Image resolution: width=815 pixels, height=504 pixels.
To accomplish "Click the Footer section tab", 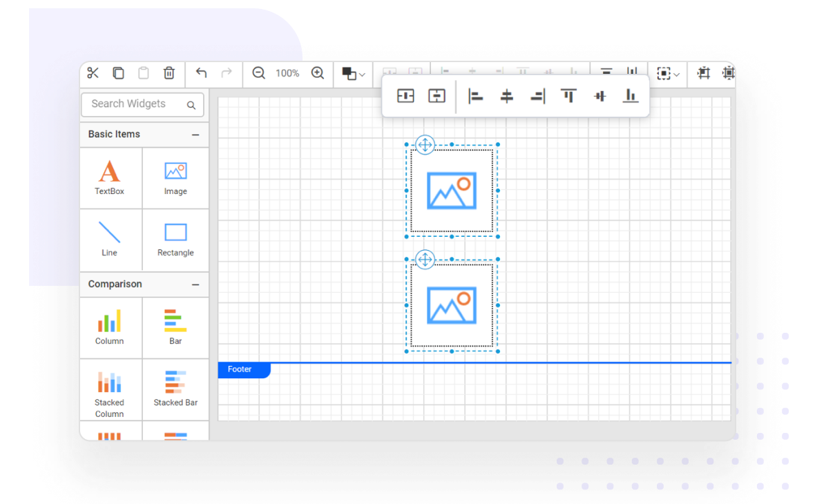I will [x=244, y=369].
